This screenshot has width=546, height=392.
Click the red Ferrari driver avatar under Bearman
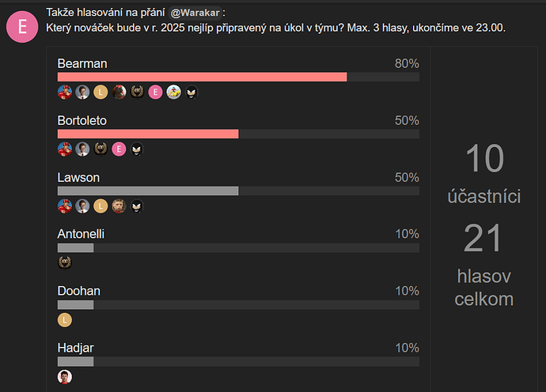point(65,92)
